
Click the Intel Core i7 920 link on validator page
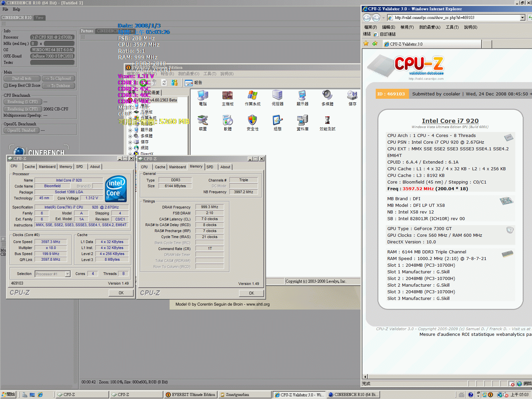click(x=450, y=121)
